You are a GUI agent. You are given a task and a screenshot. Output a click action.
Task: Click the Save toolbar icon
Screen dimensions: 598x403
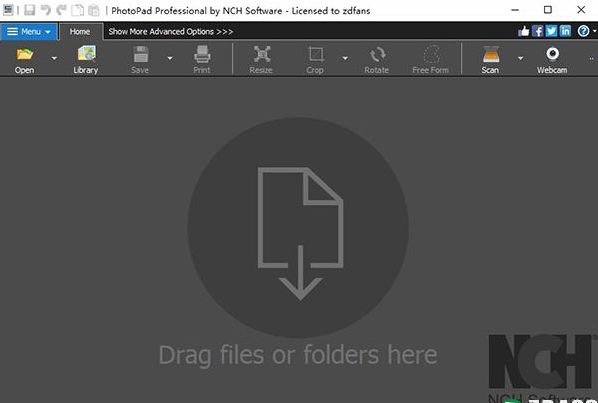(x=140, y=59)
